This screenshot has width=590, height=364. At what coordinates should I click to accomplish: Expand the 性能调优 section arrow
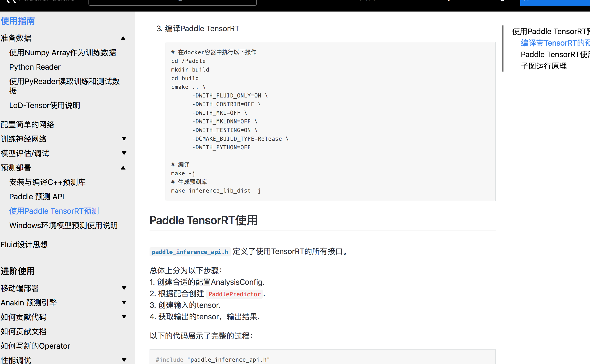pos(124,360)
